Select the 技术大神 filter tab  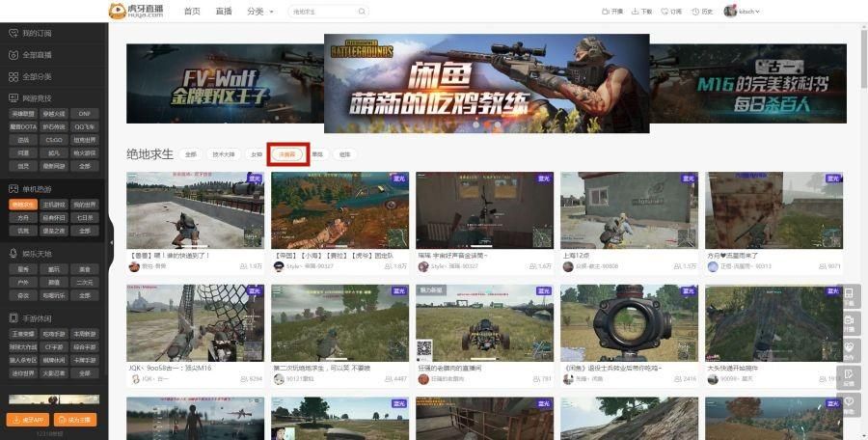[224, 154]
